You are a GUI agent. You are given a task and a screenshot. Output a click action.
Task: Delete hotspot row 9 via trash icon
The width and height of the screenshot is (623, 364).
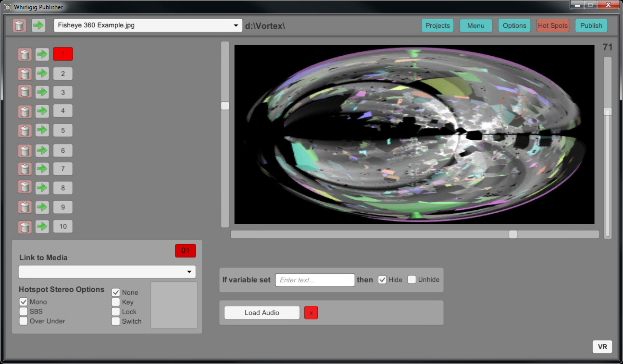pyautogui.click(x=25, y=207)
